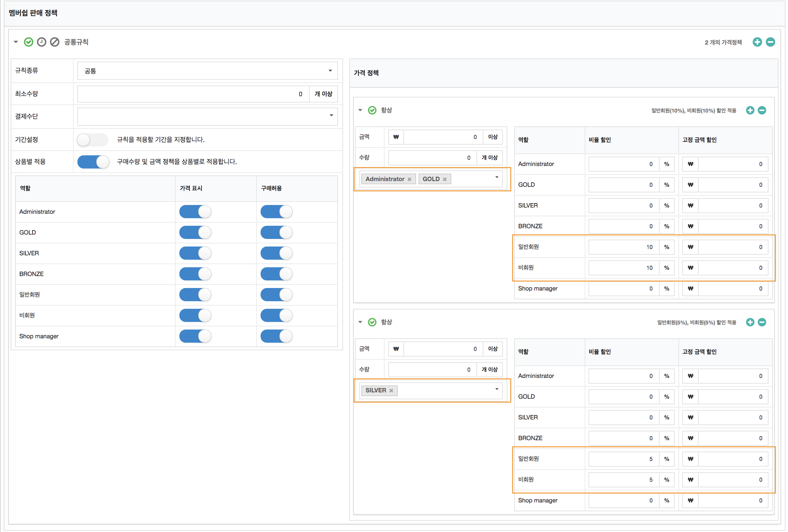This screenshot has width=788, height=532.
Task: Click the 가격 정책 panel heading
Action: click(366, 73)
